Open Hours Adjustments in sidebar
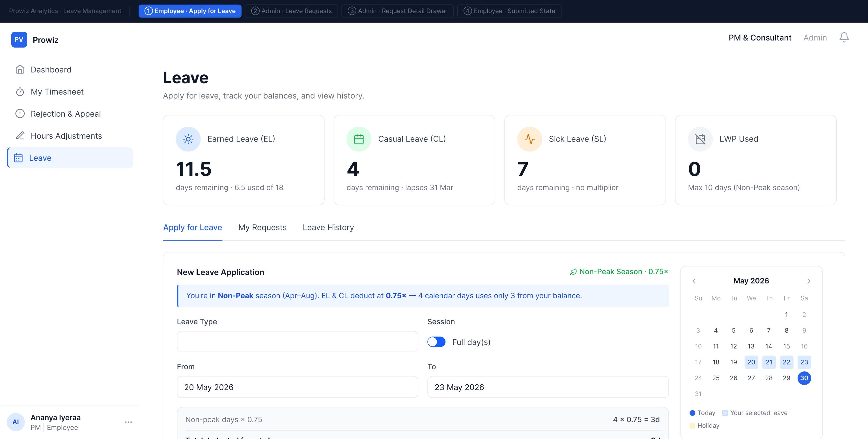The image size is (868, 439). point(70,136)
